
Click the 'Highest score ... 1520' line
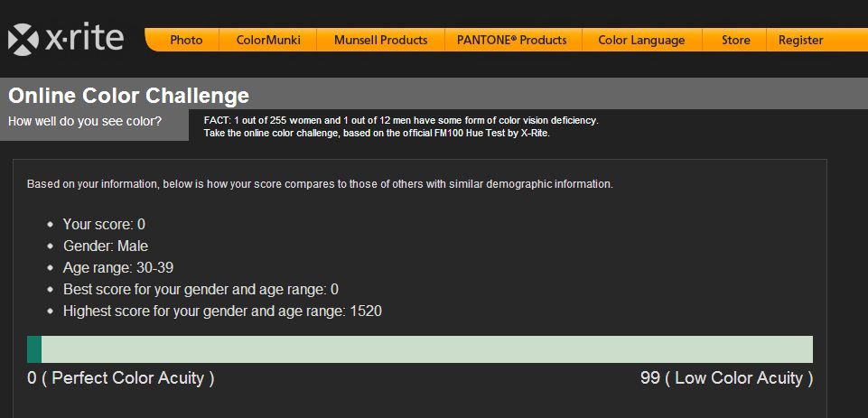coord(222,311)
